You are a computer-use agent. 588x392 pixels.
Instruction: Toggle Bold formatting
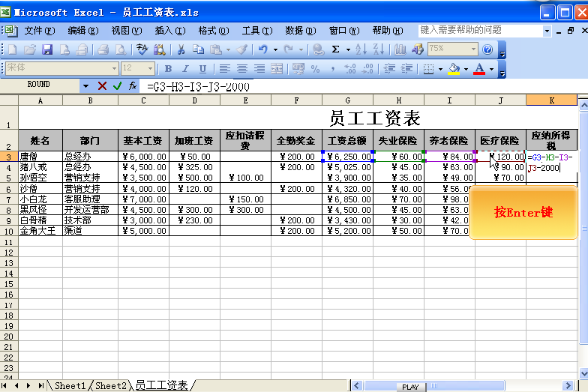coord(168,69)
